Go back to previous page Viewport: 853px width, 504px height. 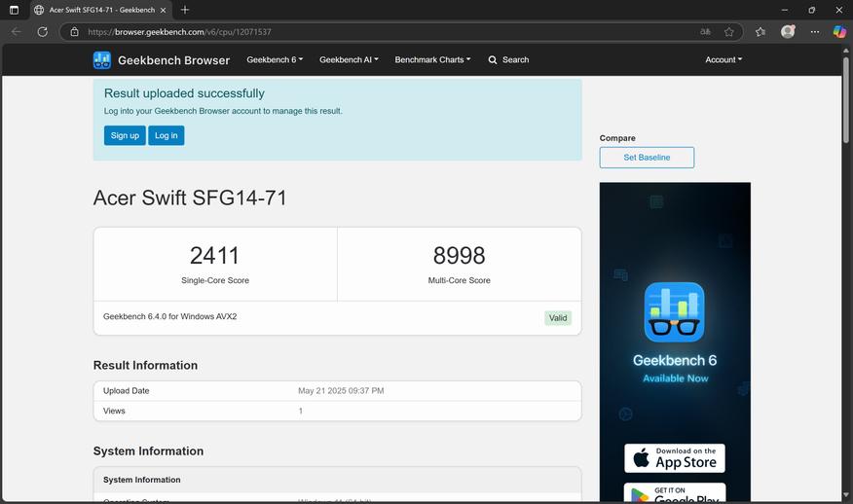pyautogui.click(x=17, y=31)
